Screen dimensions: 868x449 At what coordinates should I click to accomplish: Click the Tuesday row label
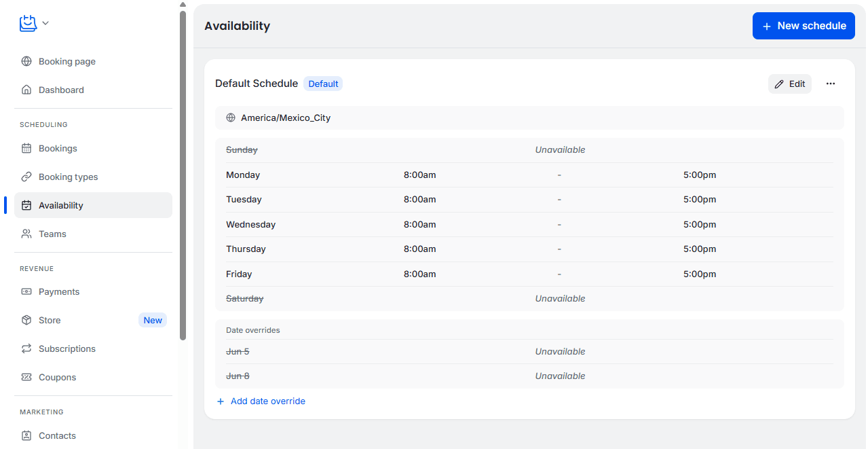tap(244, 200)
